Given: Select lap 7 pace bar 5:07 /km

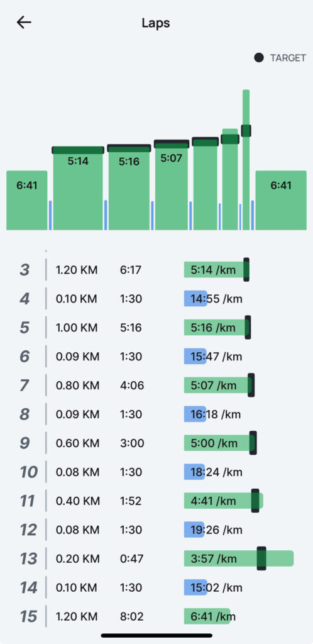Looking at the screenshot, I should (219, 386).
